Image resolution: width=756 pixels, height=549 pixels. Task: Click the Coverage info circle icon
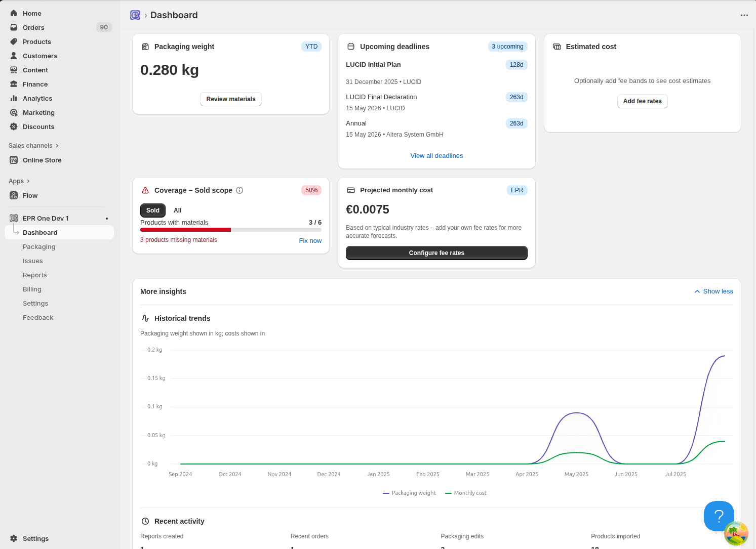tap(240, 190)
